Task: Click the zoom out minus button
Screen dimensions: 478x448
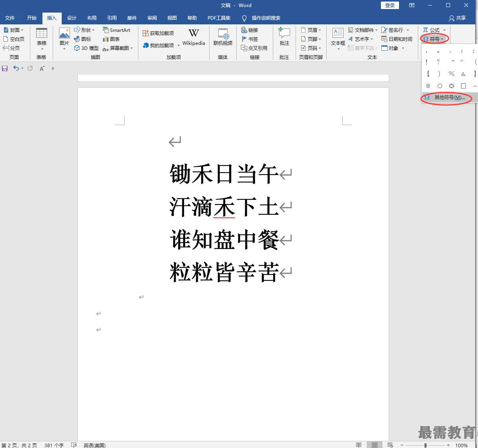Action: coord(402,445)
